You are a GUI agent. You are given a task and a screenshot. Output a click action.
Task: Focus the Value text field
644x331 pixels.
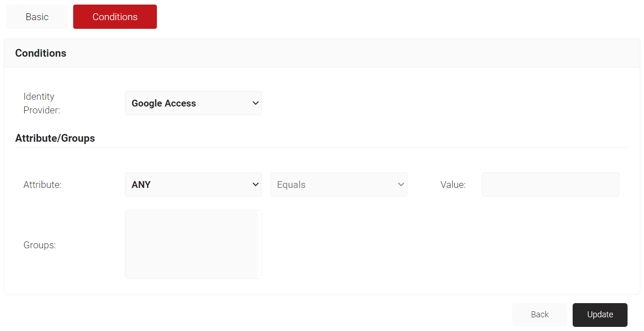[550, 185]
